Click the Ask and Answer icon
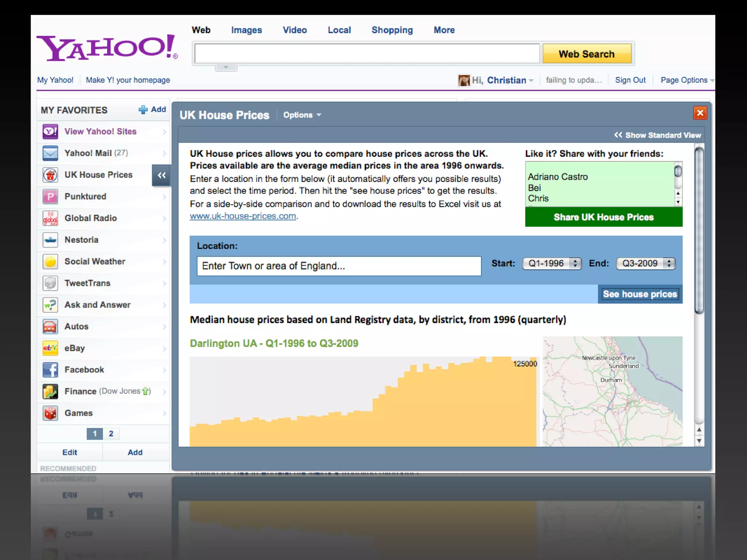The width and height of the screenshot is (747, 560). click(x=50, y=305)
